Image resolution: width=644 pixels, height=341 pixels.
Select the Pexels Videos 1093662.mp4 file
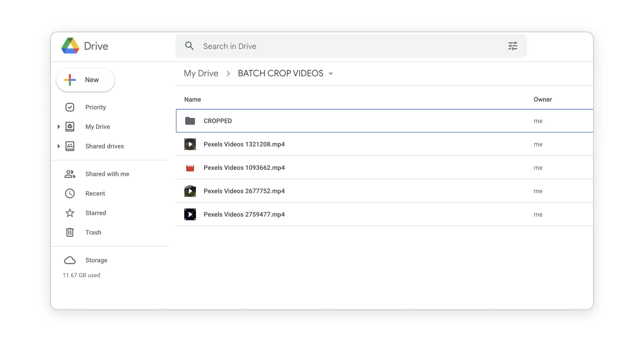[244, 168]
